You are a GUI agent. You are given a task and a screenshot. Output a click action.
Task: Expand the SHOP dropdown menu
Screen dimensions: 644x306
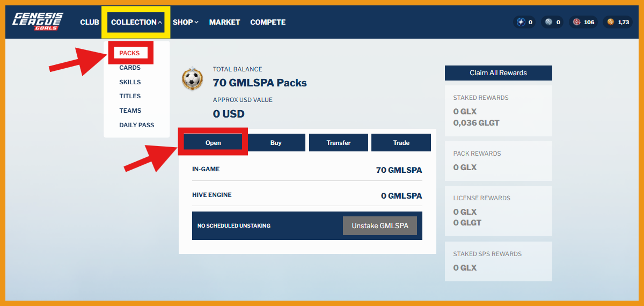(186, 22)
